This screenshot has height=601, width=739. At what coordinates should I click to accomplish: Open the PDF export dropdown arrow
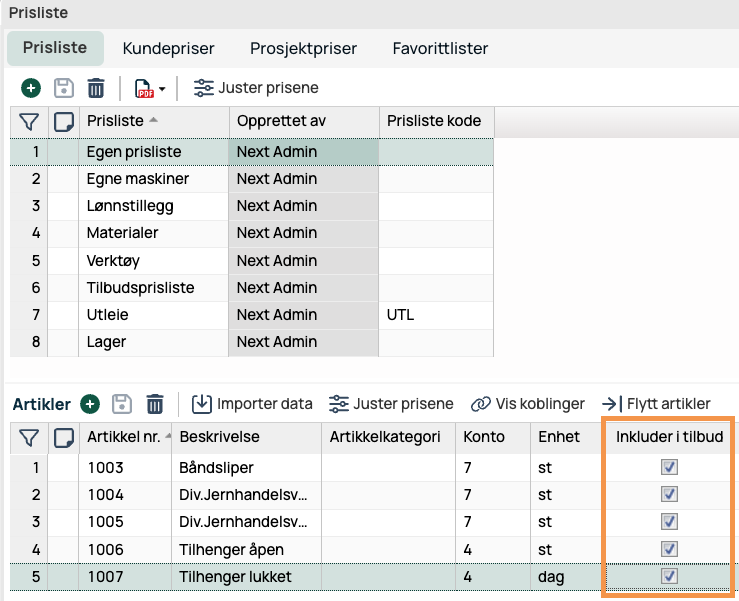(x=162, y=89)
